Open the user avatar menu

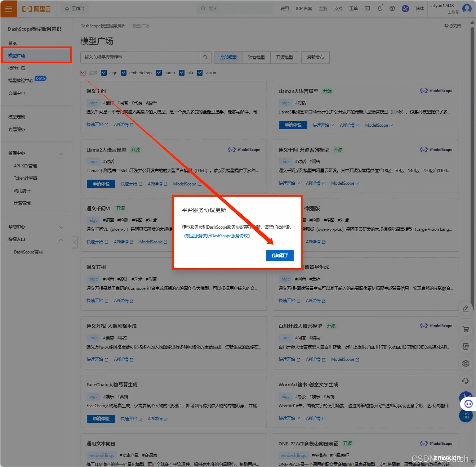[467, 8]
